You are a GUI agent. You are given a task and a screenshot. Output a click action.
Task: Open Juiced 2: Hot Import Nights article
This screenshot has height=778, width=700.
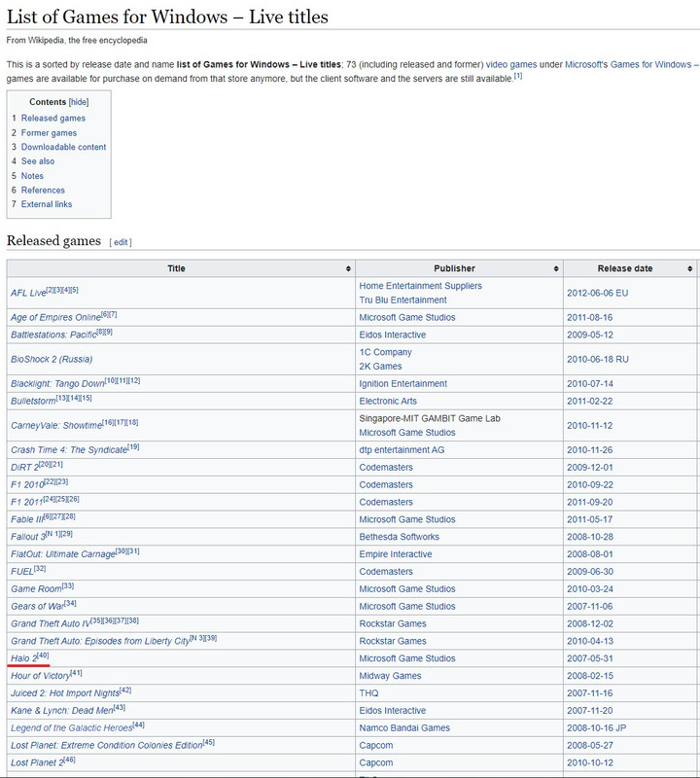click(x=65, y=693)
